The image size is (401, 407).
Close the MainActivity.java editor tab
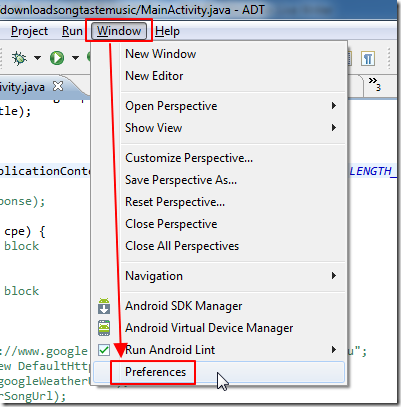coord(58,86)
